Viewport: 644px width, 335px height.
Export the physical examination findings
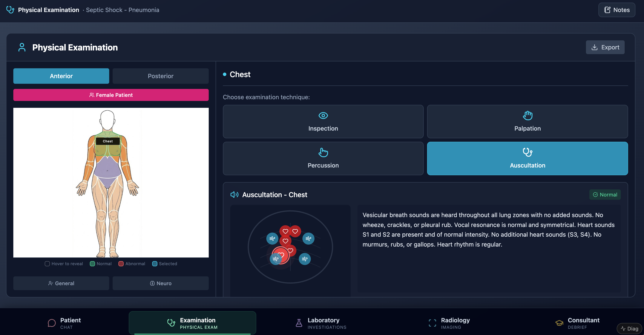click(x=605, y=47)
